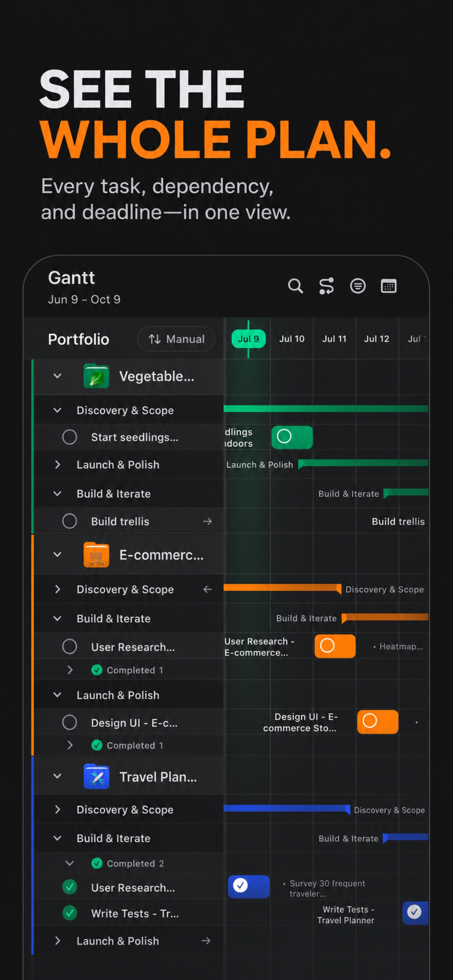
Task: Open the dependency routing icon
Action: [326, 286]
